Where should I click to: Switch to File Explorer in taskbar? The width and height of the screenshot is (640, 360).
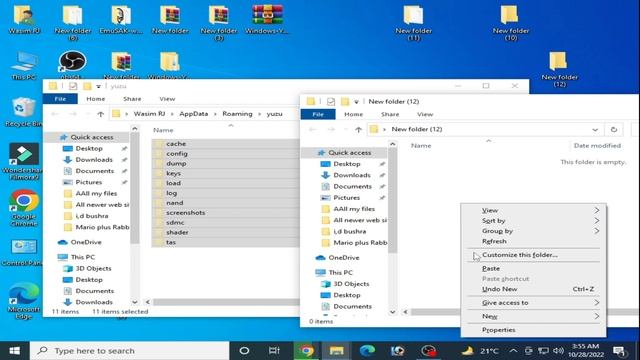(x=336, y=351)
